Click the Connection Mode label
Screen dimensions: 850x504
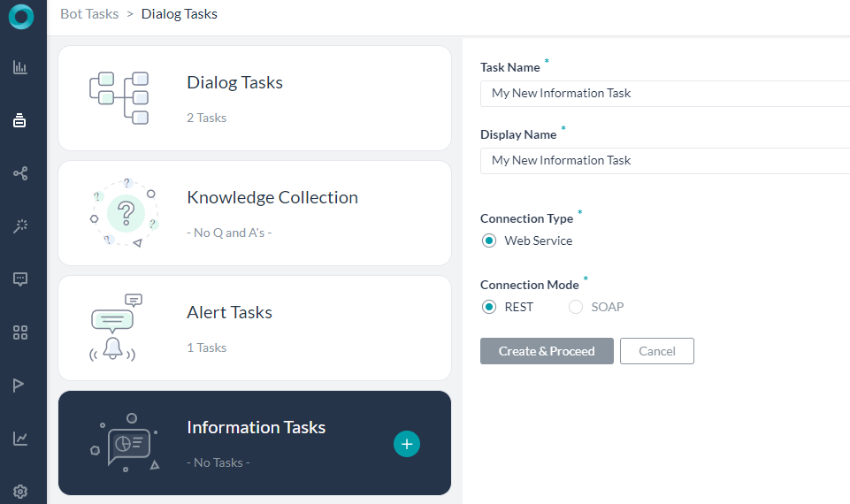tap(530, 285)
